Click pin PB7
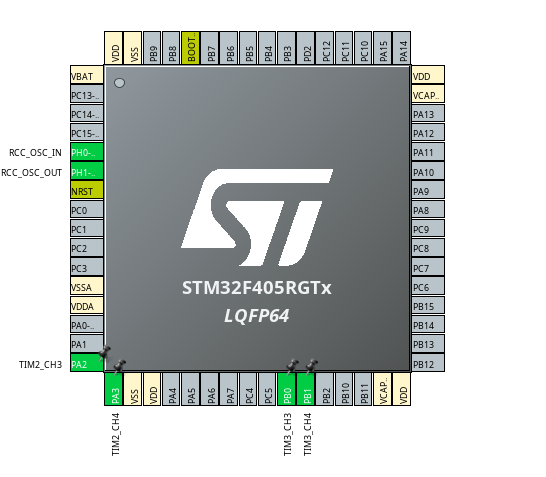 pyautogui.click(x=210, y=48)
